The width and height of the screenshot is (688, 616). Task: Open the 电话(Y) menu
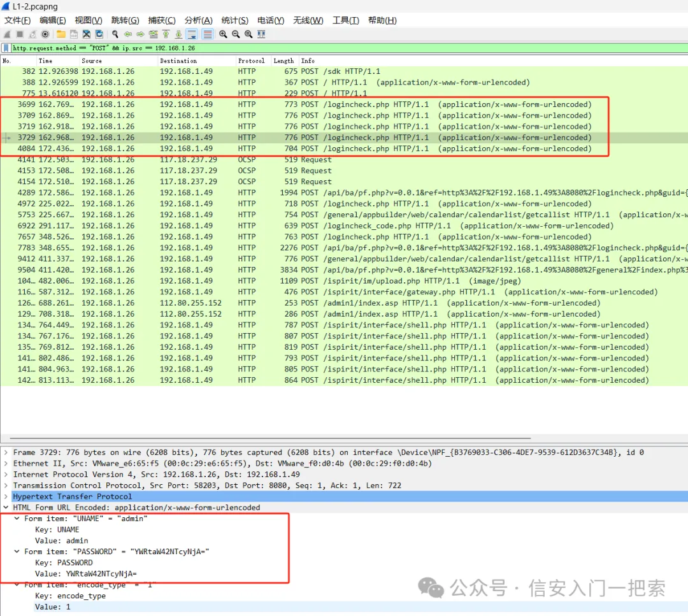(270, 20)
